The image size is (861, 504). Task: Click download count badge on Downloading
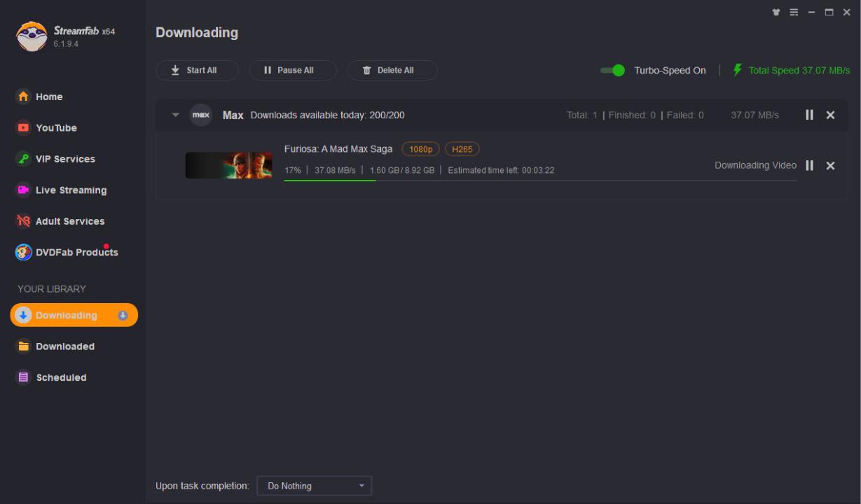pyautogui.click(x=123, y=315)
